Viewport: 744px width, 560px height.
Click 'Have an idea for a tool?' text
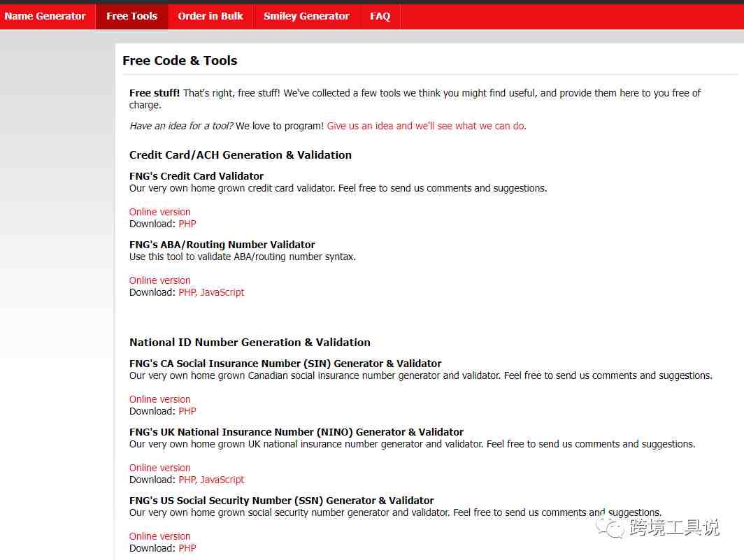[181, 127]
